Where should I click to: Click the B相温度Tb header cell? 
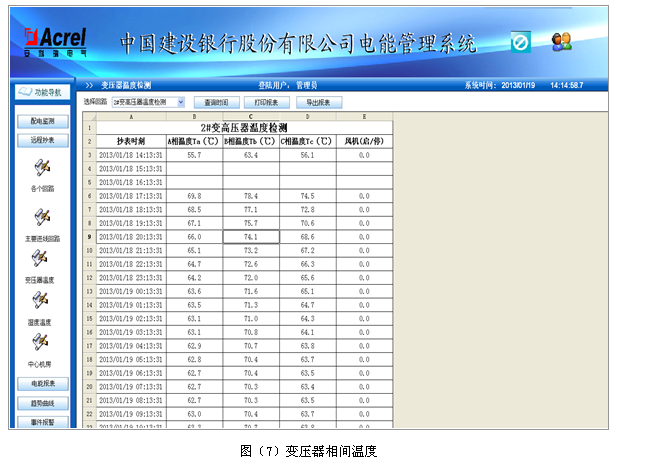[251, 142]
